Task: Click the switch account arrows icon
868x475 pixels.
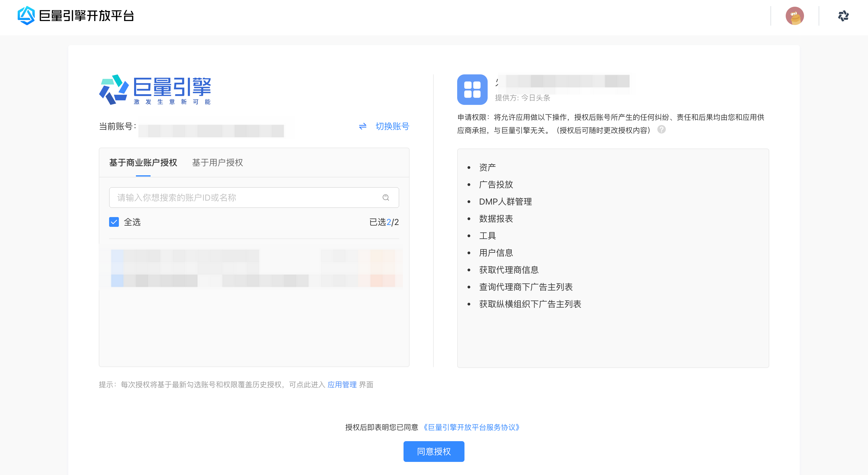Action: tap(363, 127)
